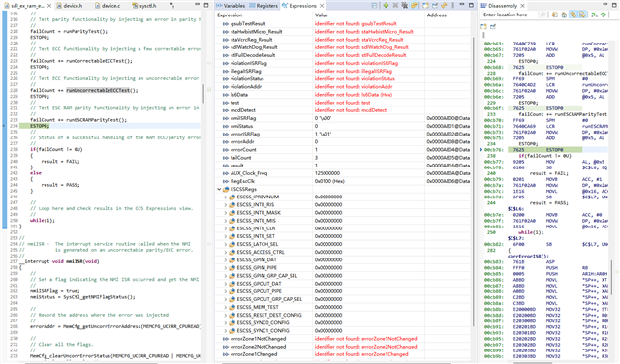Minimize the Disassembly view panel
This screenshot has height=364, width=620.
604,4
